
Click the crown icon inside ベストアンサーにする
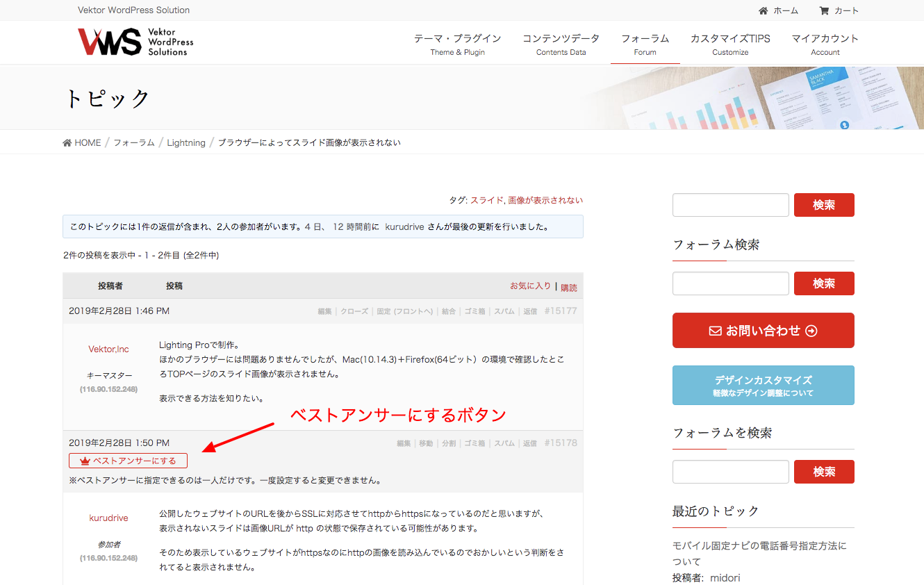(x=83, y=460)
